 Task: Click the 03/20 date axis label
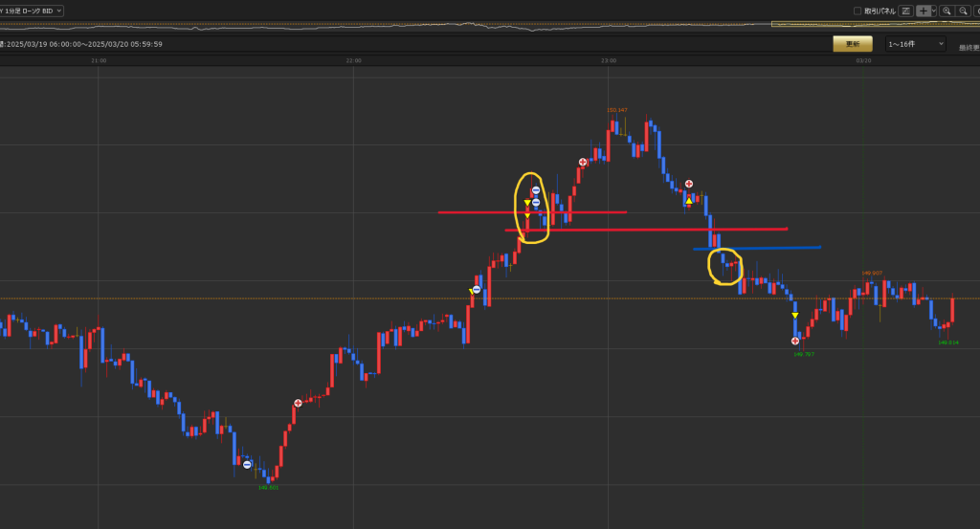(x=862, y=60)
